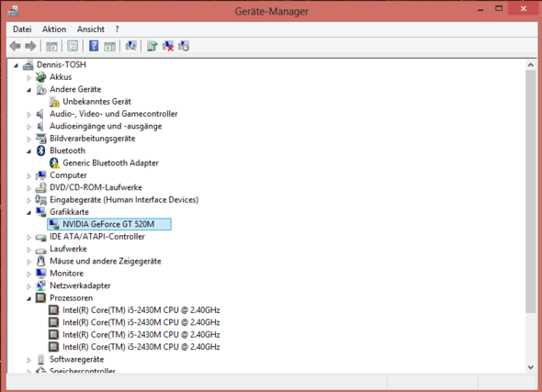This screenshot has height=392, width=542.
Task: Click the Properties toolbar icon
Action: pos(73,46)
